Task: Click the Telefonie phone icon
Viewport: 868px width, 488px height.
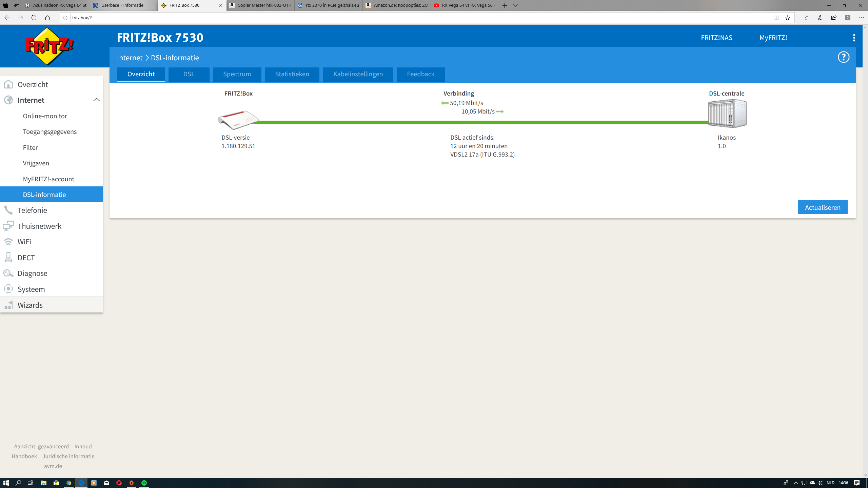Action: 8,210
